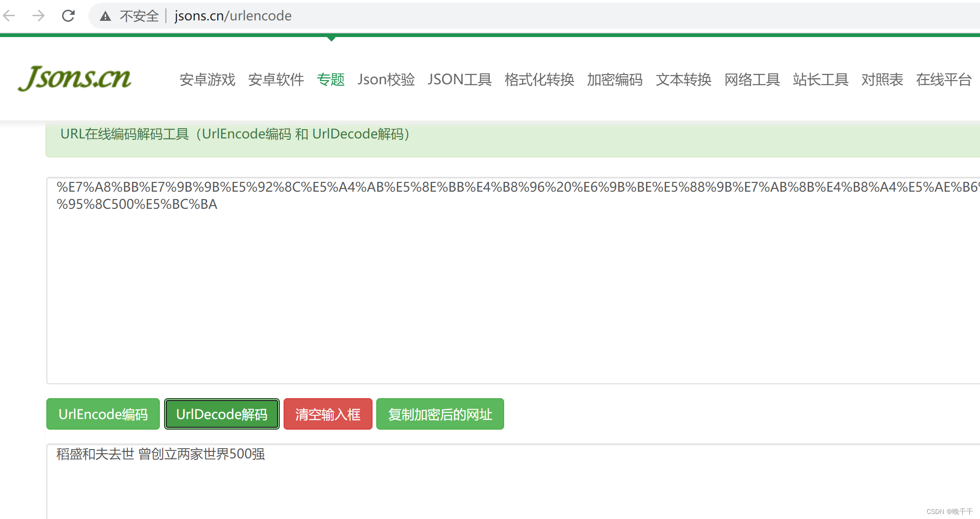Open the 网络工具 menu
The width and height of the screenshot is (980, 519).
coord(752,80)
